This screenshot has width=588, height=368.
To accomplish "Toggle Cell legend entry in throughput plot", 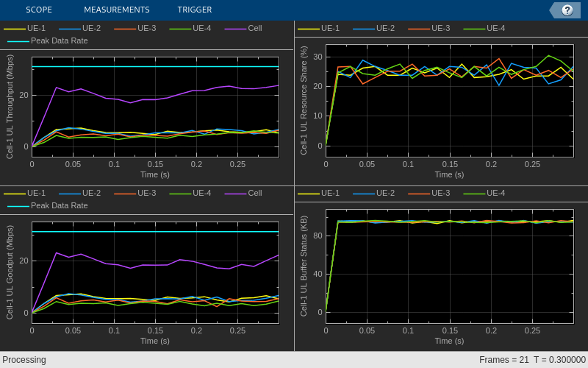I will (x=243, y=28).
